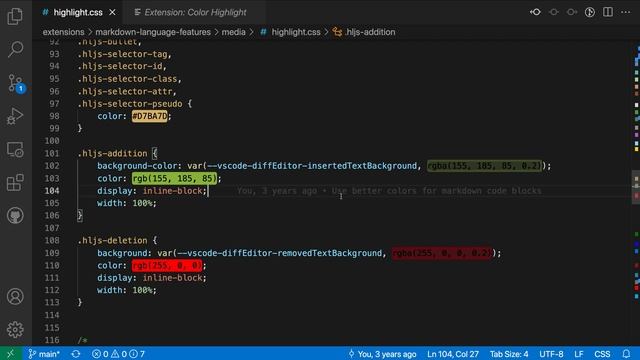
Task: Change encoding via 'UTF-8'
Action: coord(551,353)
